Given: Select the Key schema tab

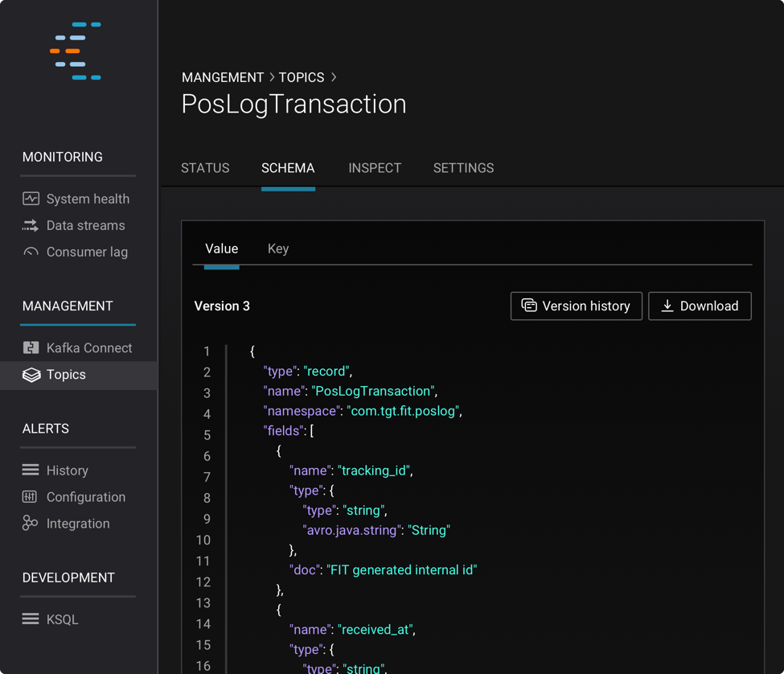Looking at the screenshot, I should tap(278, 249).
